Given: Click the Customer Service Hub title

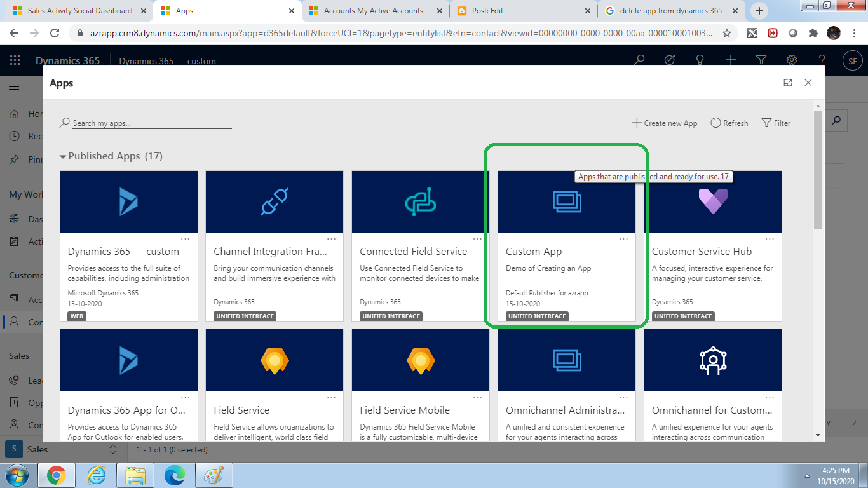Looking at the screenshot, I should pyautogui.click(x=702, y=252).
